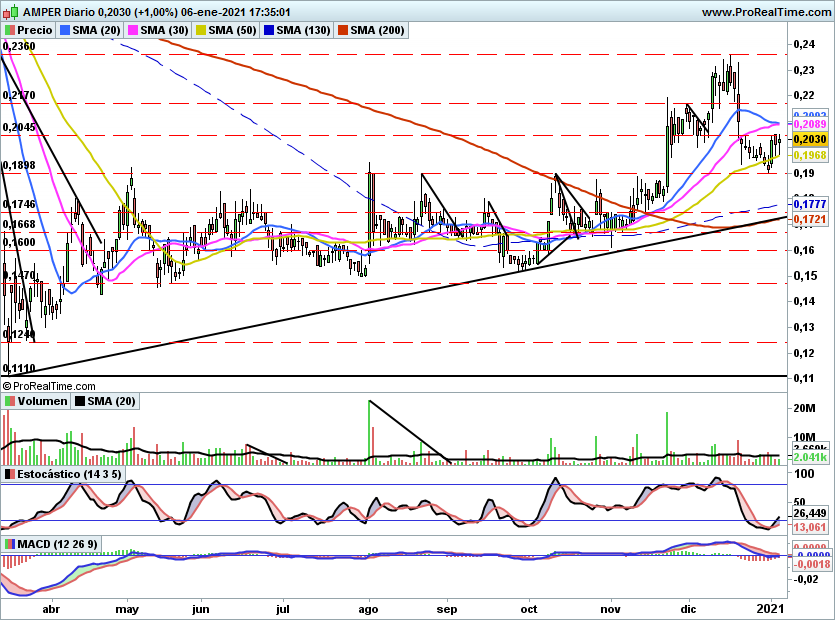The width and height of the screenshot is (835, 620).
Task: Click the green 2.041k volume value label
Action: click(x=808, y=457)
